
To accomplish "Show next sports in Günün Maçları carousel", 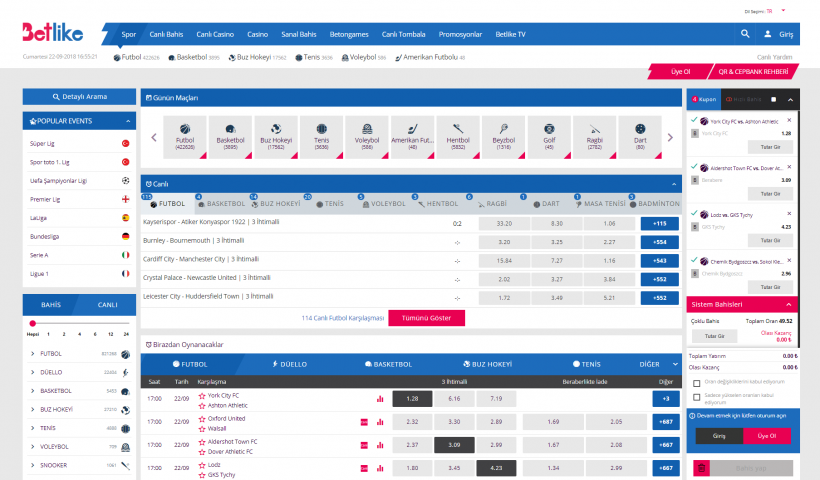I will tap(670, 138).
